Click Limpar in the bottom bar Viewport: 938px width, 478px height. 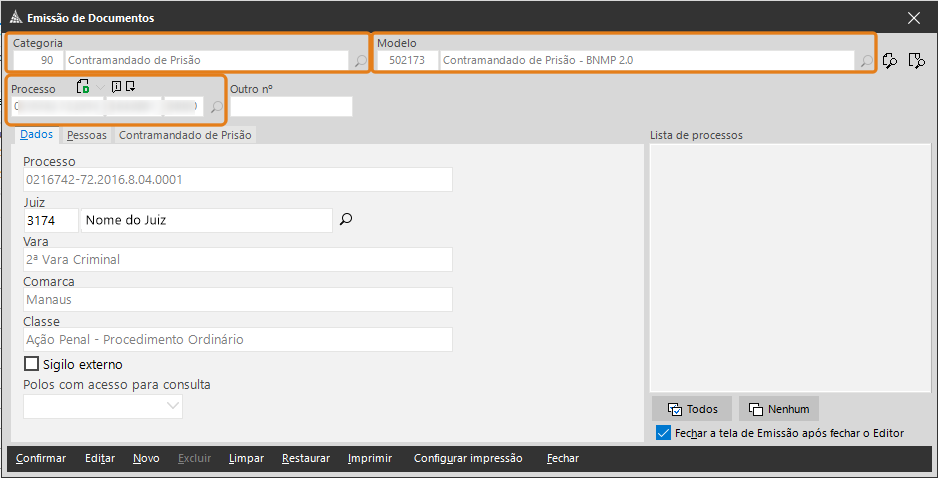(246, 458)
